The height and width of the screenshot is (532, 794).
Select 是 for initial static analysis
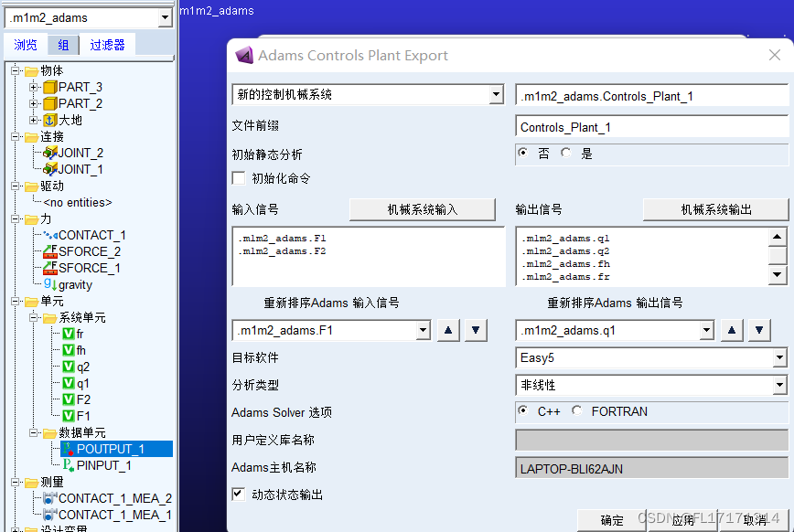click(x=565, y=153)
